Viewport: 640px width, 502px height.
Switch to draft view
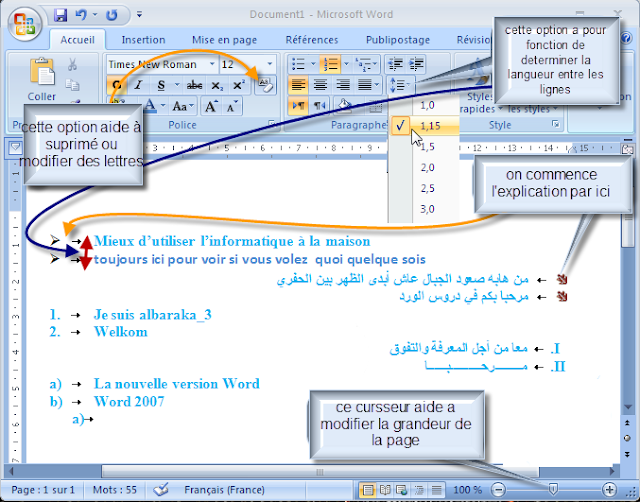tap(436, 489)
